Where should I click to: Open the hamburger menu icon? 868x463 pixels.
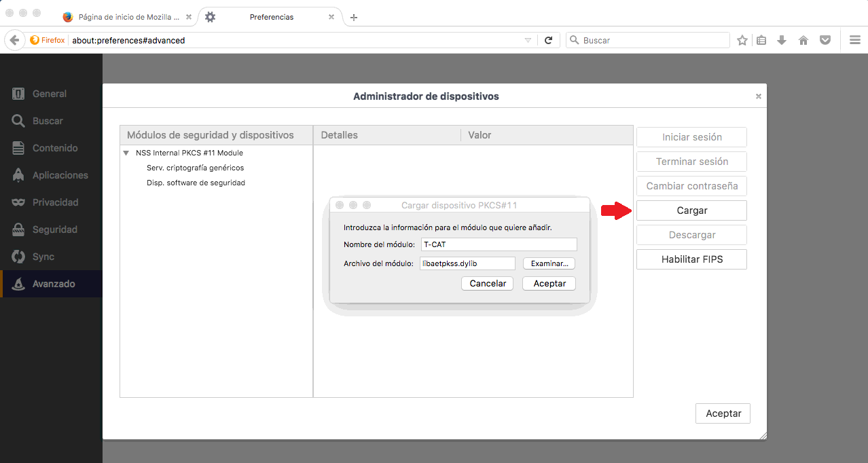[x=854, y=40]
